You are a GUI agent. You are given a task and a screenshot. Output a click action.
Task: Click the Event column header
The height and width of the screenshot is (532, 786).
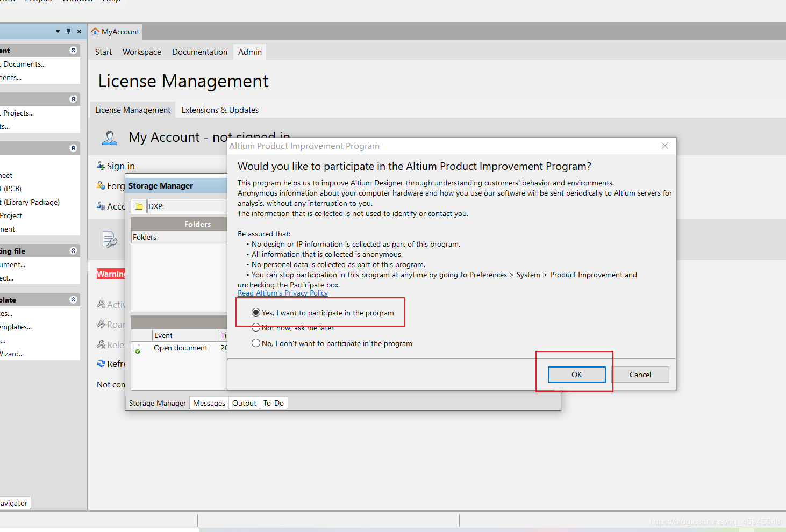[x=185, y=335]
